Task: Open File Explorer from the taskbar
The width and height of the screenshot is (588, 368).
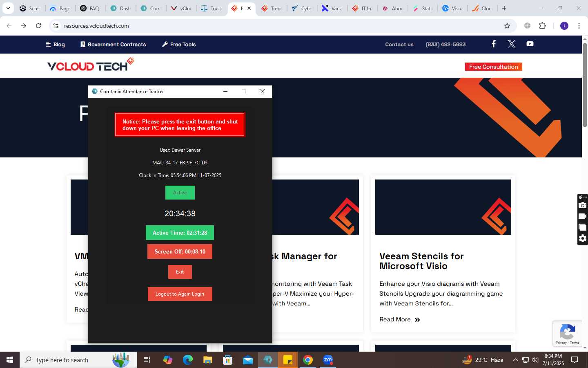Action: click(x=208, y=360)
